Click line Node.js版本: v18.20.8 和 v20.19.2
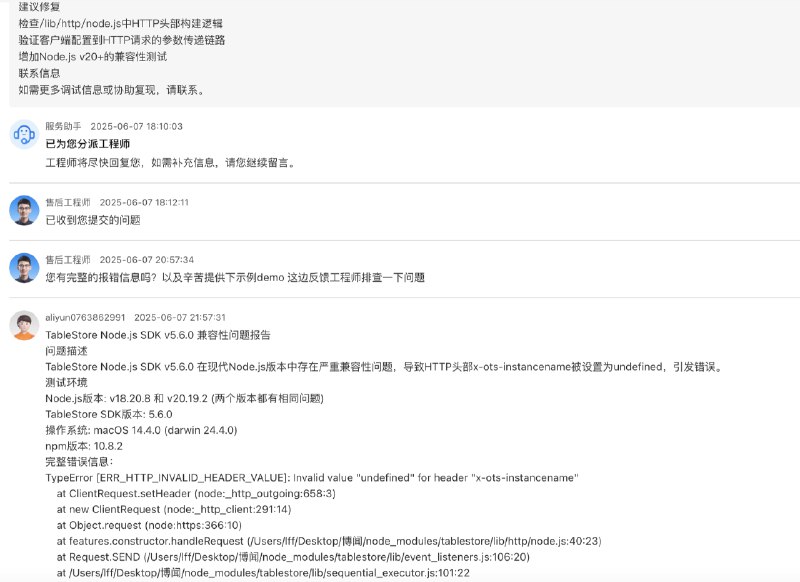The height and width of the screenshot is (582, 800). click(185, 398)
